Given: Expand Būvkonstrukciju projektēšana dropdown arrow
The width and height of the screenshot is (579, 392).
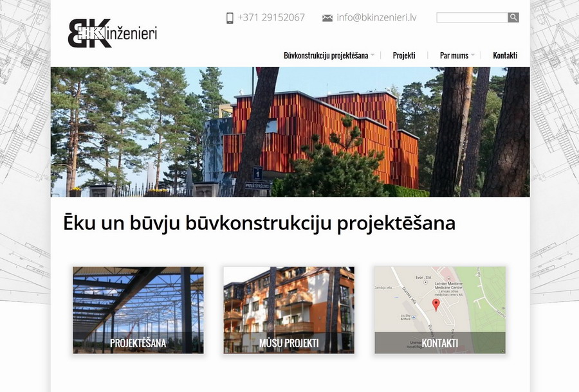Looking at the screenshot, I should [372, 55].
